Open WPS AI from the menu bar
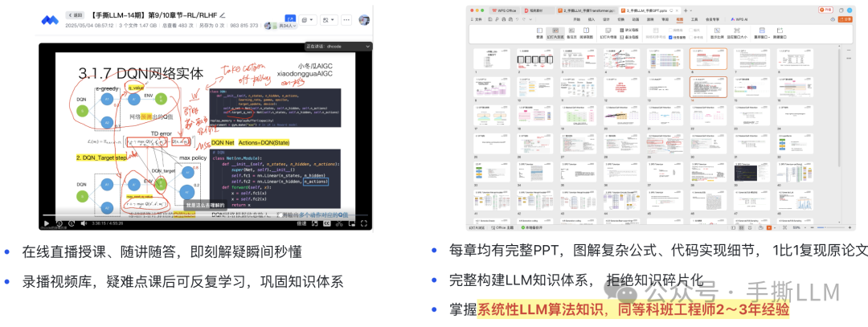Viewport: 868px width, 327px height. (x=739, y=19)
